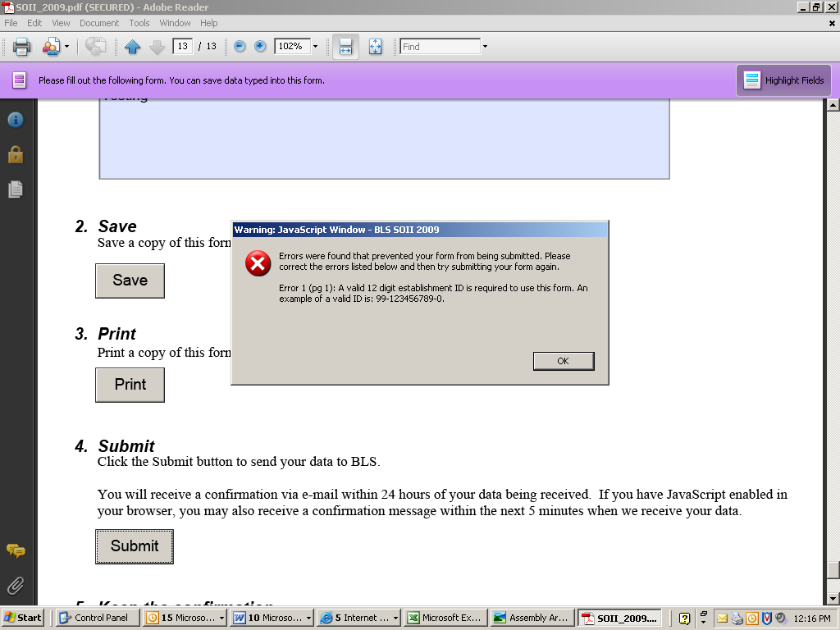
Task: Toggle the fit width scrolling view
Action: coord(345,47)
